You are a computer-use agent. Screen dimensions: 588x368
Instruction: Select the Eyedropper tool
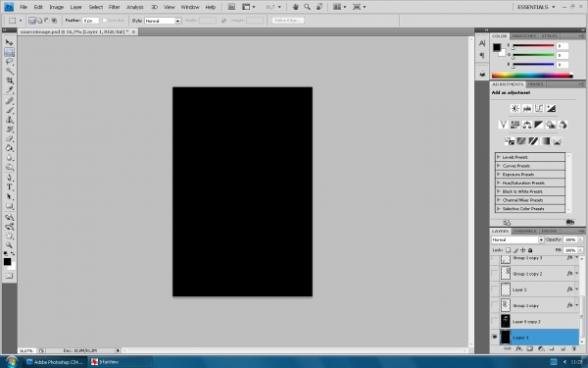10,90
